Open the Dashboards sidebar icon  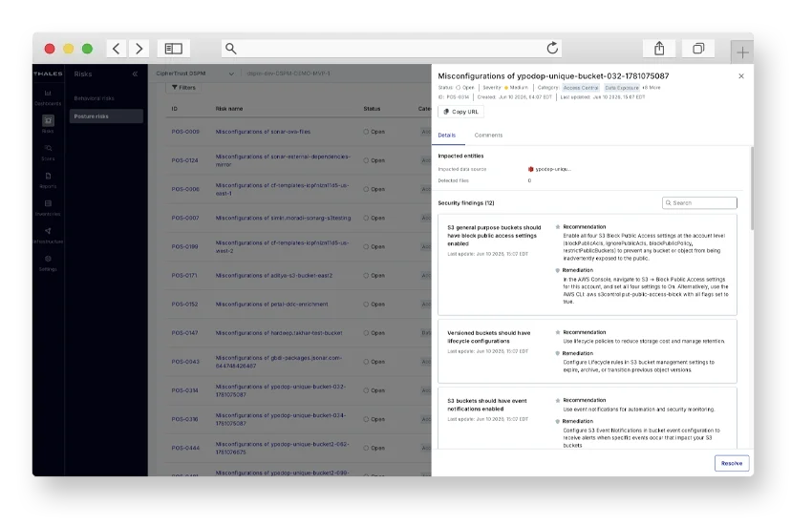coord(48,94)
